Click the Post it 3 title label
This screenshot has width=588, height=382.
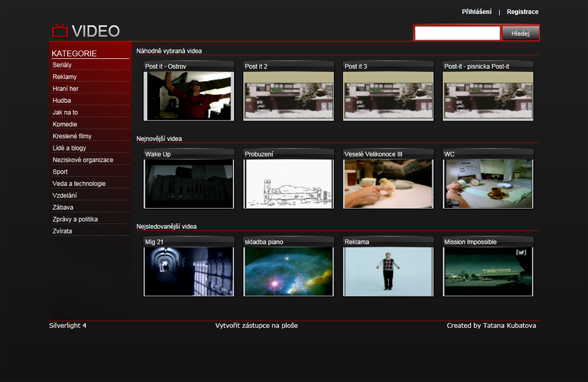tap(356, 66)
